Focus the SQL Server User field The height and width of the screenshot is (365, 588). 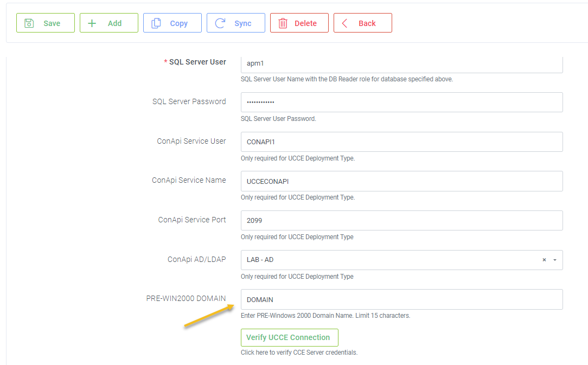coord(401,63)
